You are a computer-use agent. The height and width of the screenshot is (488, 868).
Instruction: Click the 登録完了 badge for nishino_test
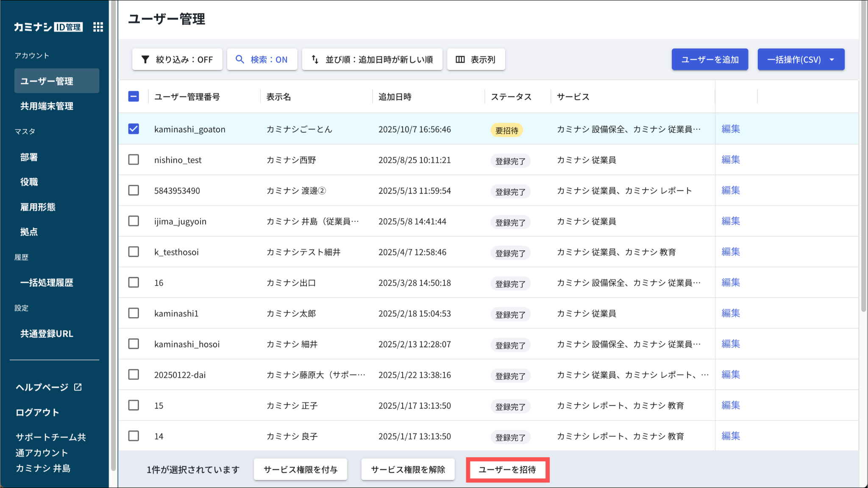point(510,161)
